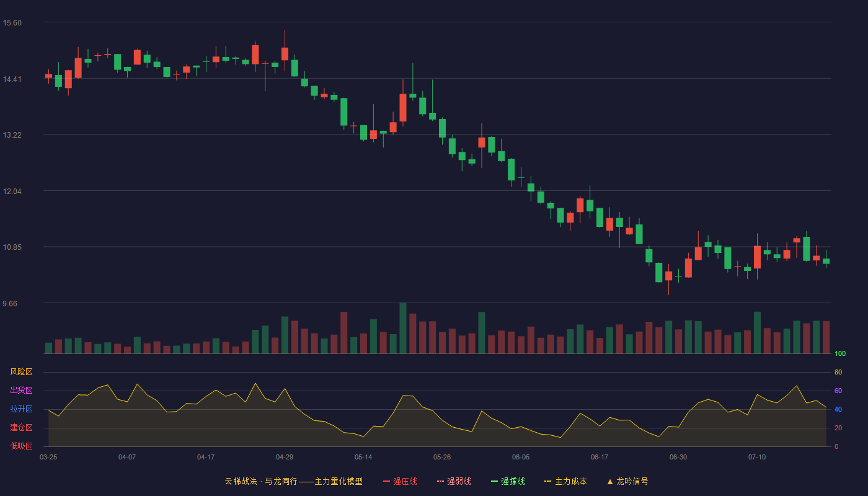Select the 建仓区 zone label
Viewport: 868px width, 496px height.
[21, 428]
